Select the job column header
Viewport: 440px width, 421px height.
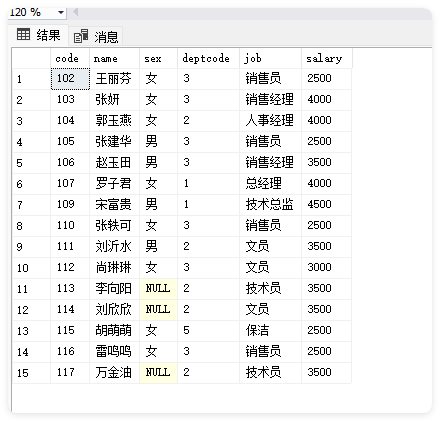[x=270, y=58]
